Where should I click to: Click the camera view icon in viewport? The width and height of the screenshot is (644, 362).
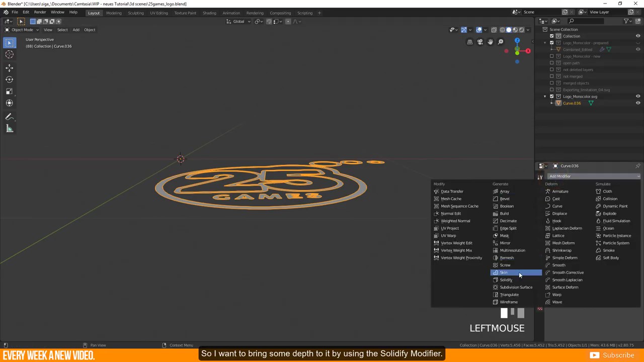[x=480, y=42]
